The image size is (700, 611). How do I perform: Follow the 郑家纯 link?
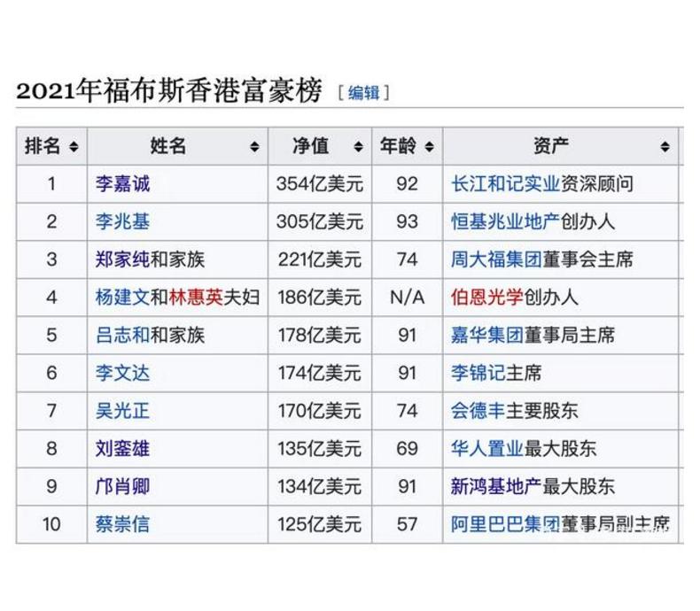122,259
